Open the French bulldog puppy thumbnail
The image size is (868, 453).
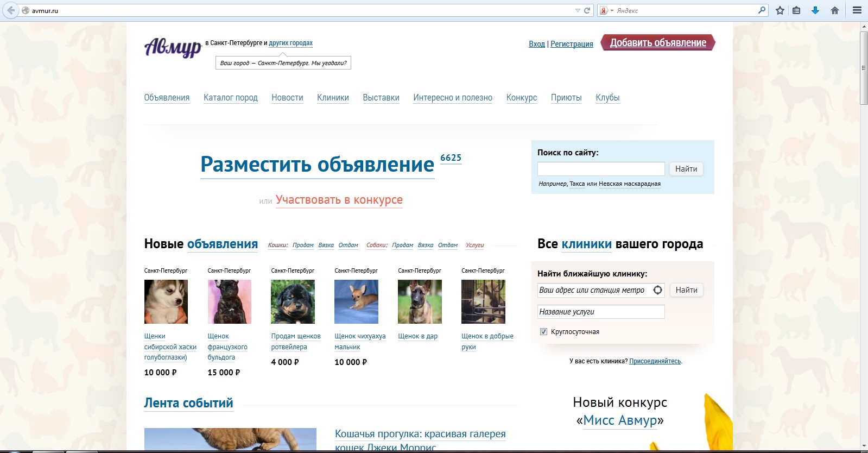pyautogui.click(x=230, y=301)
